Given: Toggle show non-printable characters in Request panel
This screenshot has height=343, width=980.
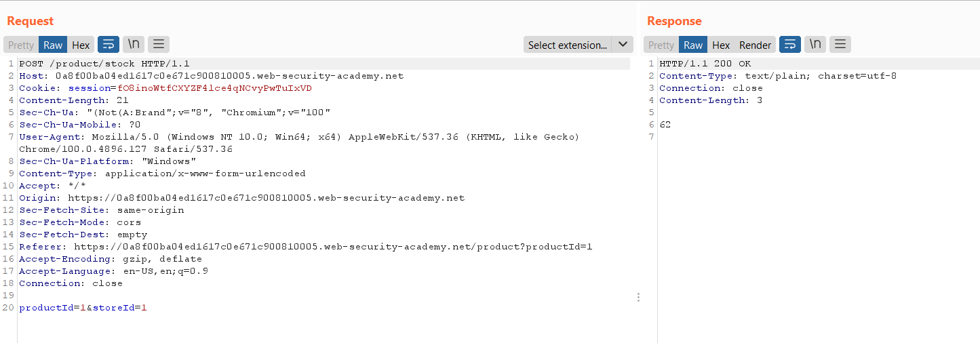Looking at the screenshot, I should (134, 45).
